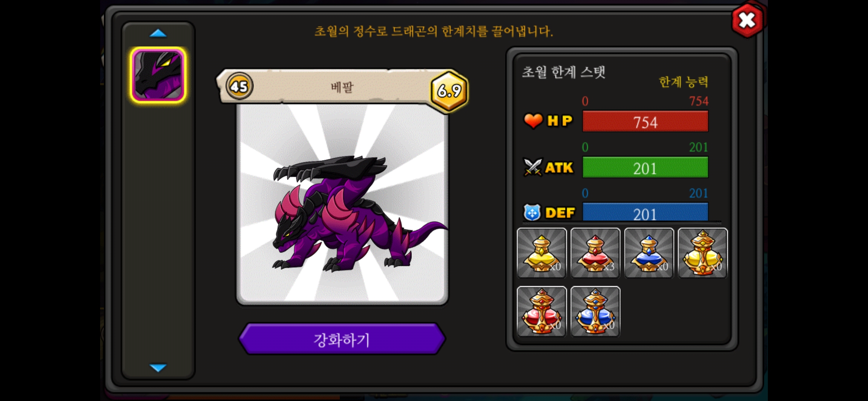This screenshot has width=868, height=401.
Task: Tap the 6.9 hexagon grade badge
Action: (449, 91)
